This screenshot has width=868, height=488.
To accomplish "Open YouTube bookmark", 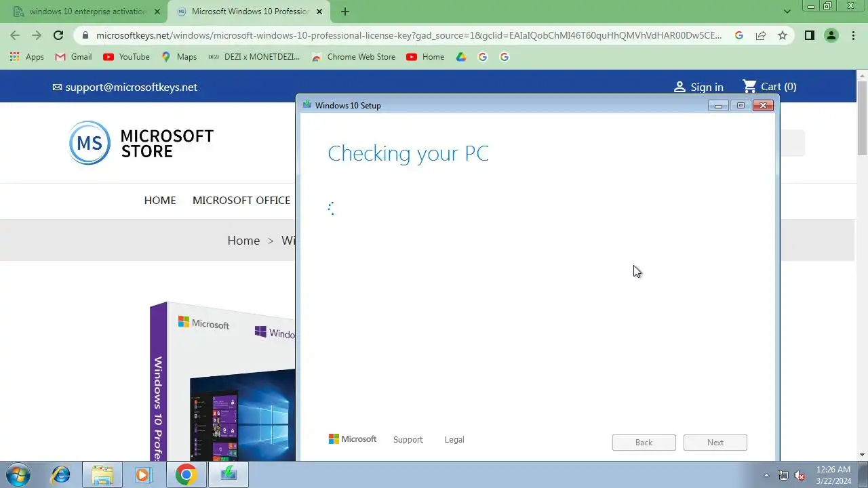I will pyautogui.click(x=126, y=57).
